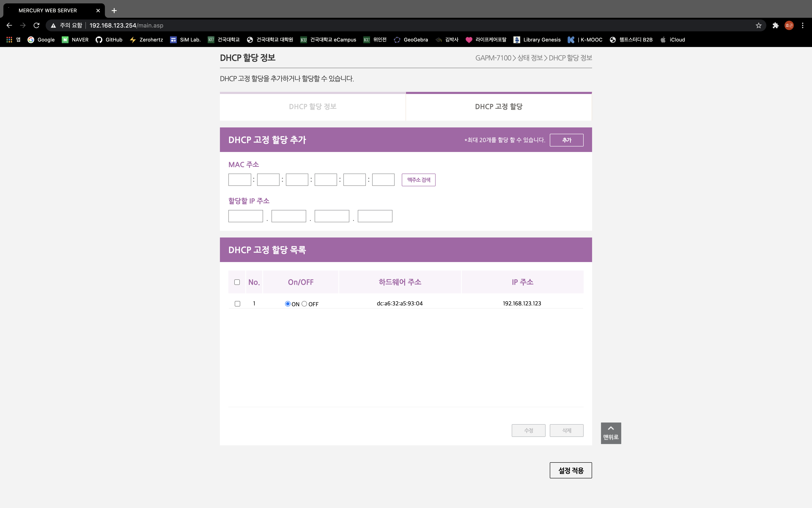The width and height of the screenshot is (812, 508).
Task: Select the OFF radio button for row 1
Action: tap(304, 304)
